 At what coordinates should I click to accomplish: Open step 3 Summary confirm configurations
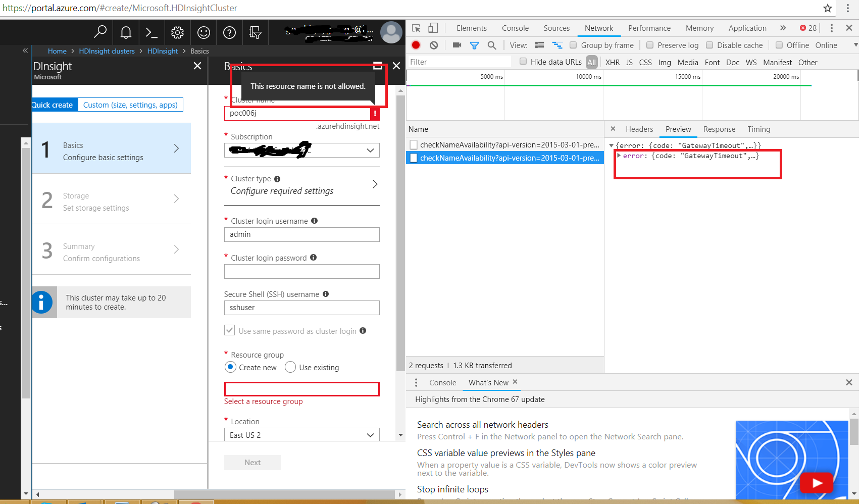click(112, 249)
